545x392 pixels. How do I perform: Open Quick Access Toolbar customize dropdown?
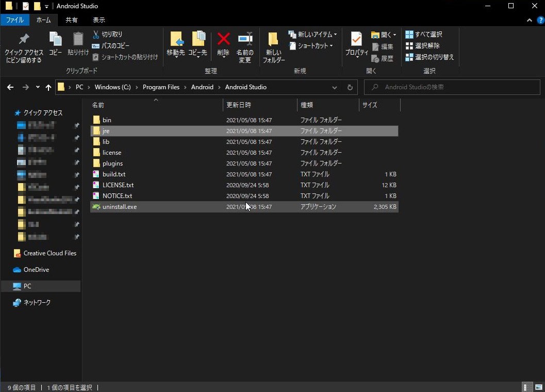click(x=46, y=6)
